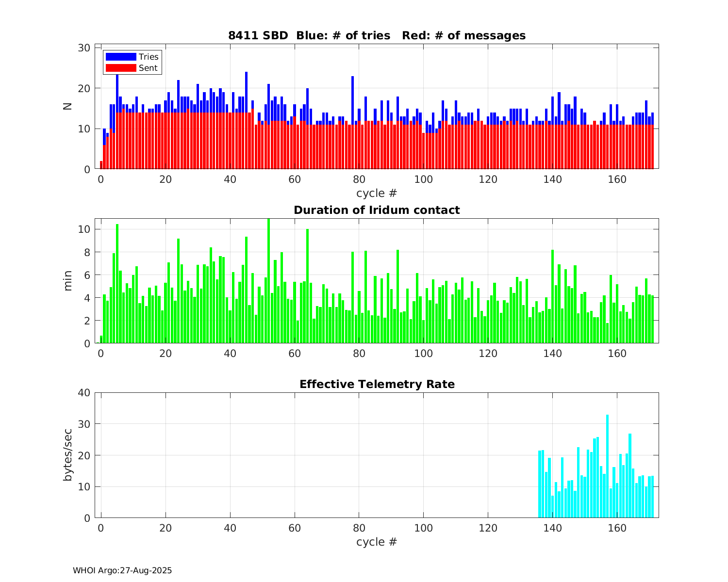Click the 'Effective Telemetry Rate' title
The height and width of the screenshot is (582, 728).
377,384
